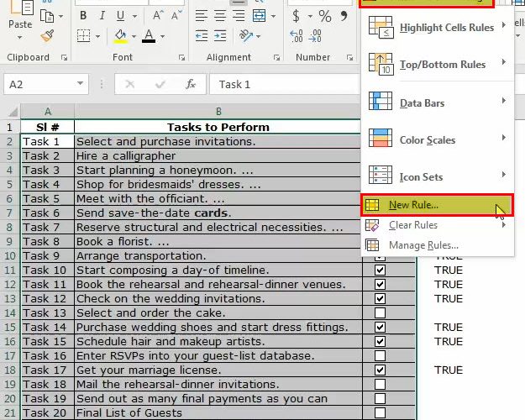
Task: Open the Alignment dialog launcher
Action: click(276, 58)
